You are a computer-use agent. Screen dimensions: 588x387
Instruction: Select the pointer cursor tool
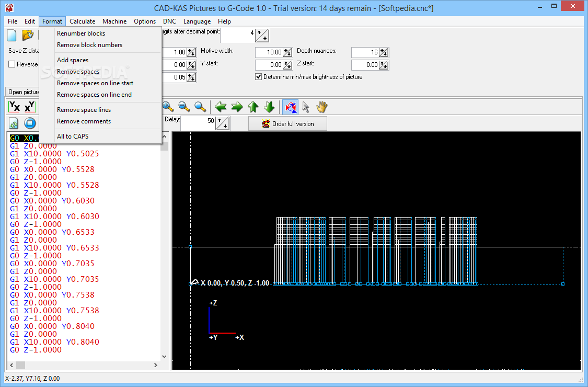[306, 107]
